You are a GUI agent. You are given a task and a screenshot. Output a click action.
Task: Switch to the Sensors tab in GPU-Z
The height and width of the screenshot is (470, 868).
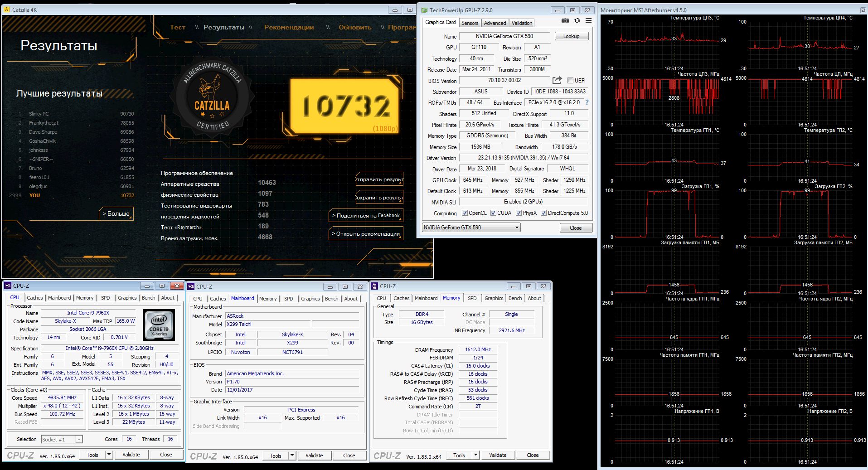tap(470, 23)
